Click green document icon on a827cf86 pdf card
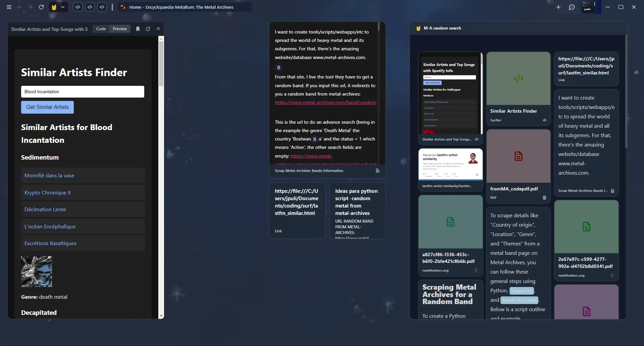 (x=450, y=222)
